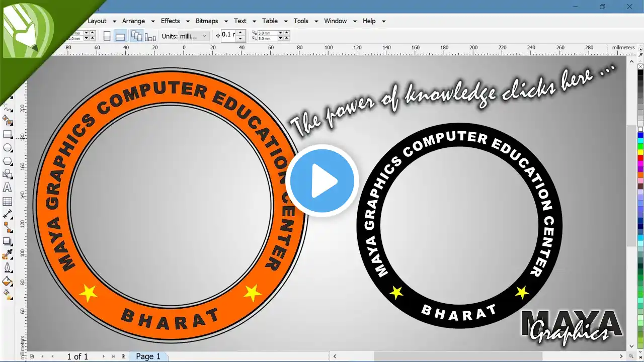
Task: Select the Polygon tool
Action: [x=8, y=161]
